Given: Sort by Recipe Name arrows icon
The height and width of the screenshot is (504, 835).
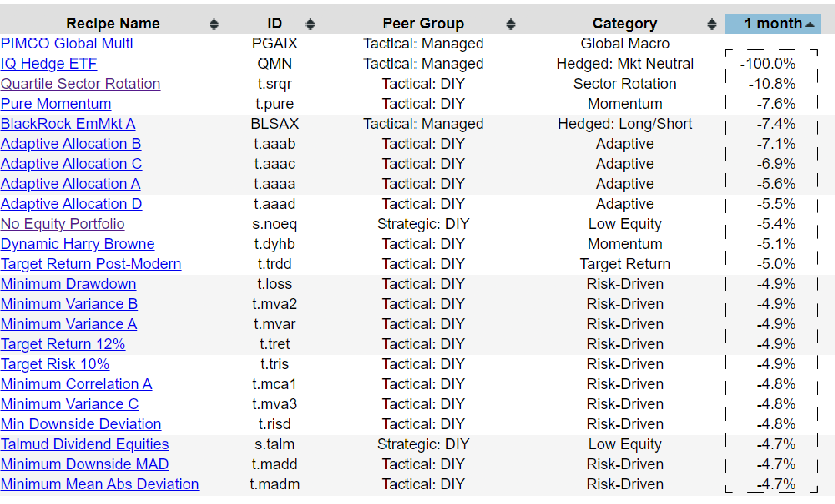Looking at the screenshot, I should [x=214, y=24].
